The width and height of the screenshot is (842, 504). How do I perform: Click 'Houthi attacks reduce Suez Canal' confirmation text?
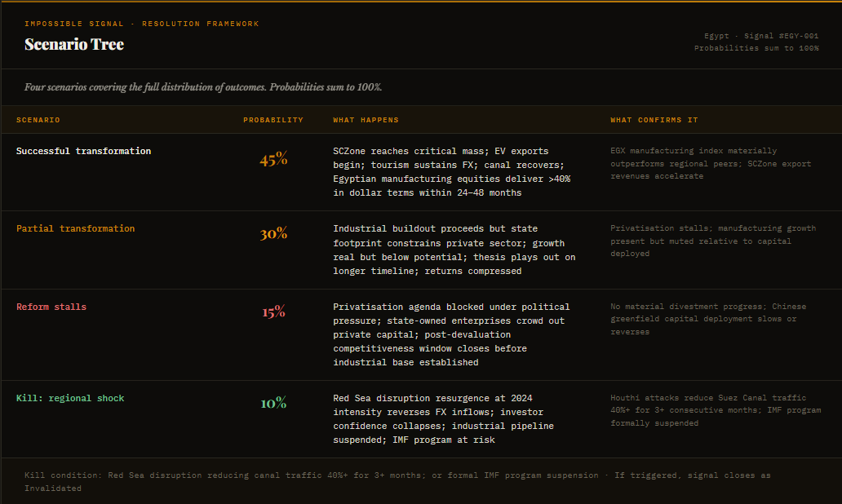[x=716, y=410]
